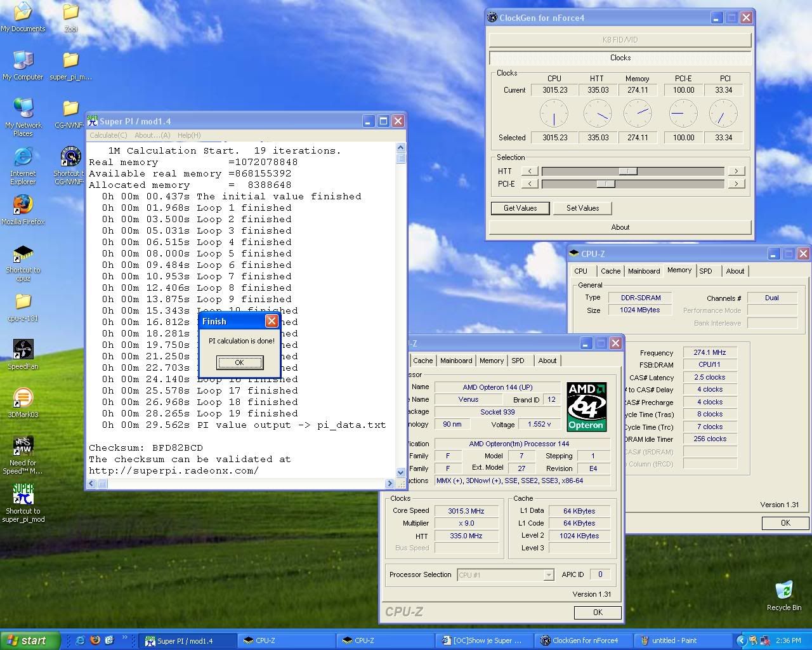Click OK in the memory CPU-Z window
Viewport: 812px width, 650px height.
pos(785,523)
